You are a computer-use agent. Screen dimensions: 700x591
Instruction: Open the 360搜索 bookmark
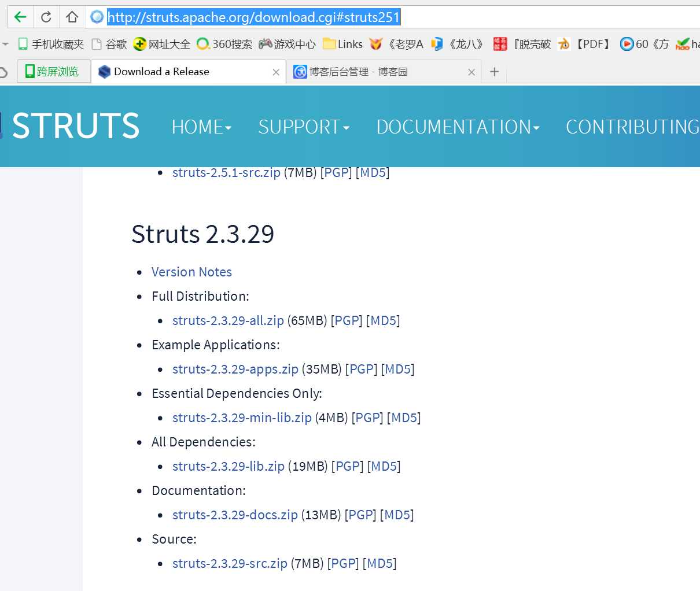224,44
